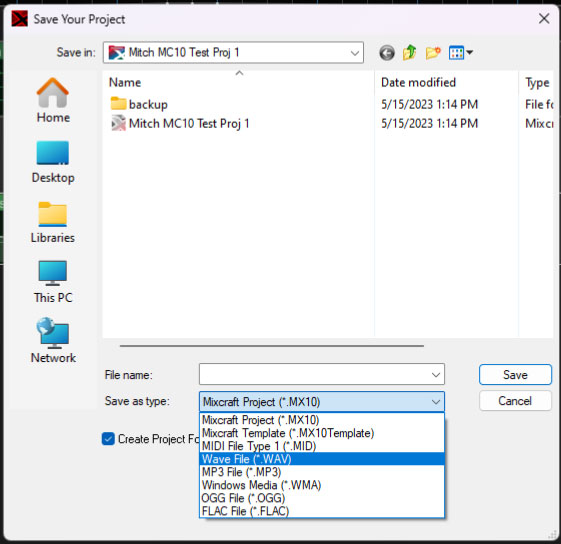Open Network in the places sidebar

53,340
